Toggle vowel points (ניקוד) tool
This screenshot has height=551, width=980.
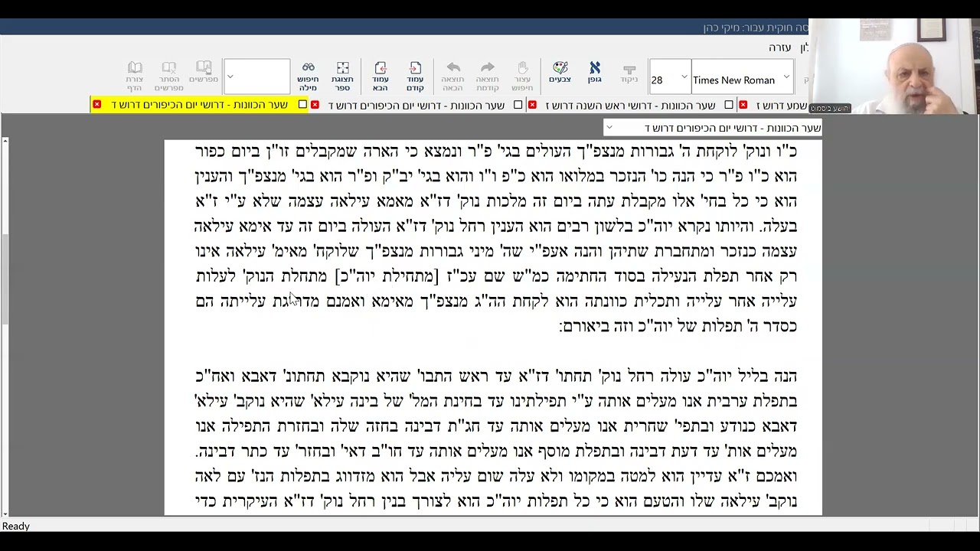click(629, 73)
